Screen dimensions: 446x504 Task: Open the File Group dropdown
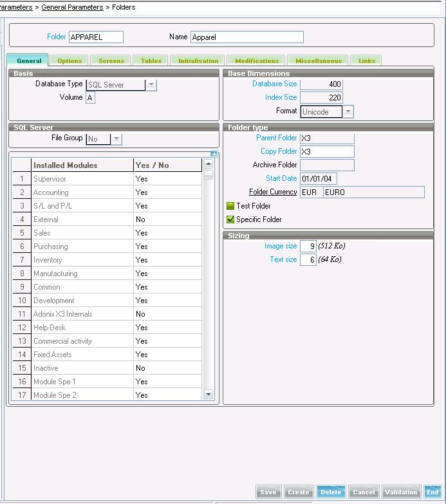coord(116,139)
